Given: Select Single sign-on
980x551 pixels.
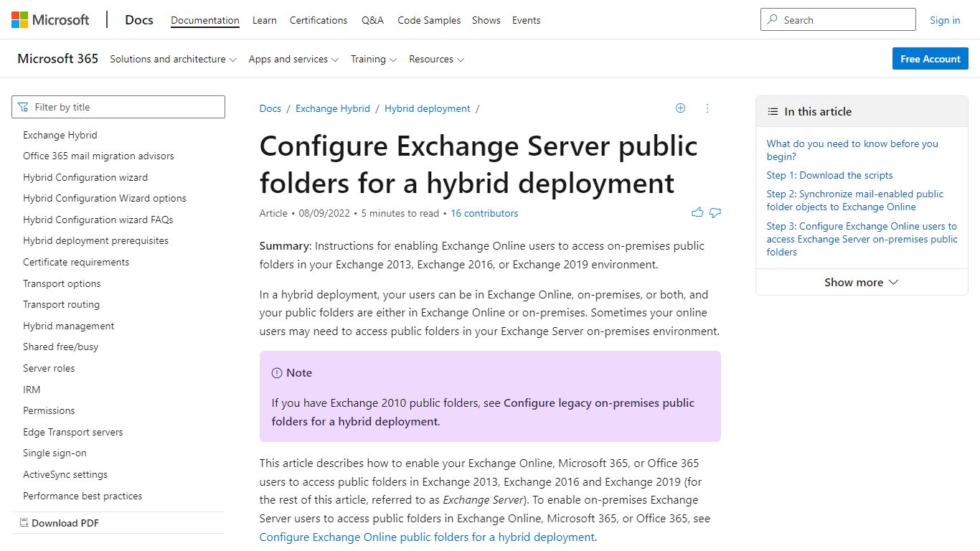Looking at the screenshot, I should [x=55, y=453].
